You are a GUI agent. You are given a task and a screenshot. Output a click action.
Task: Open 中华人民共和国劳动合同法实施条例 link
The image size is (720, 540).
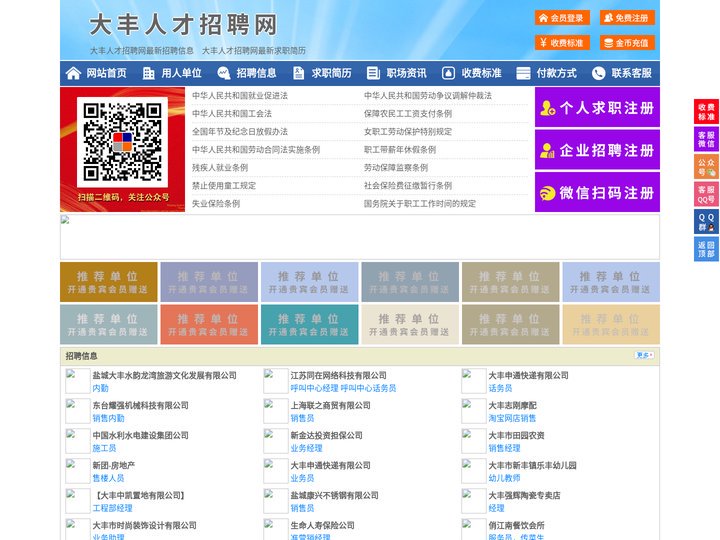tap(256, 149)
